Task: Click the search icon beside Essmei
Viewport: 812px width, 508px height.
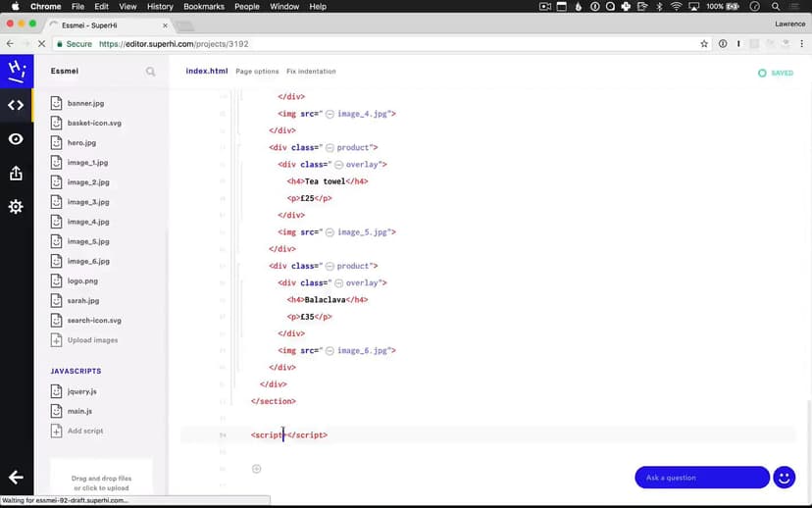Action: [150, 72]
